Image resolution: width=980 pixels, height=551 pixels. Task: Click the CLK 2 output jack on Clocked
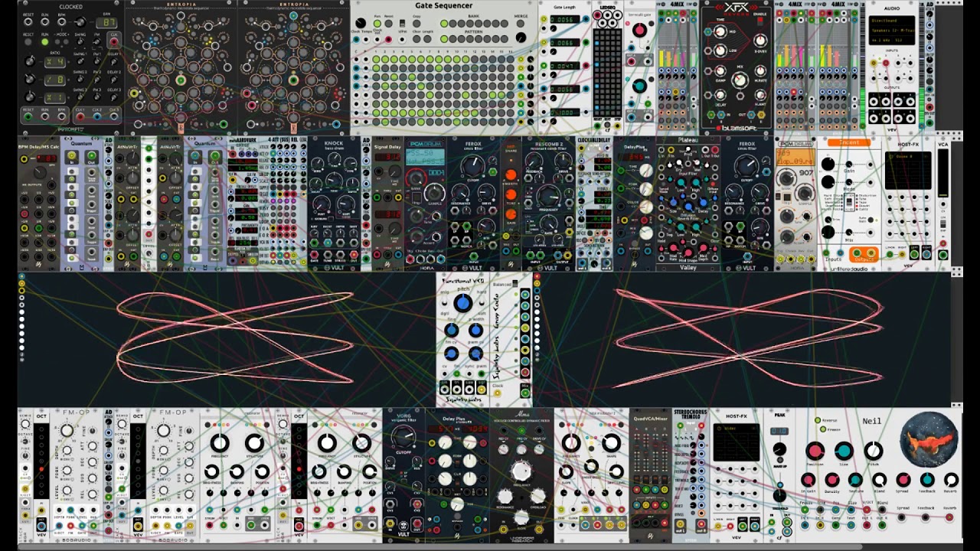point(97,117)
